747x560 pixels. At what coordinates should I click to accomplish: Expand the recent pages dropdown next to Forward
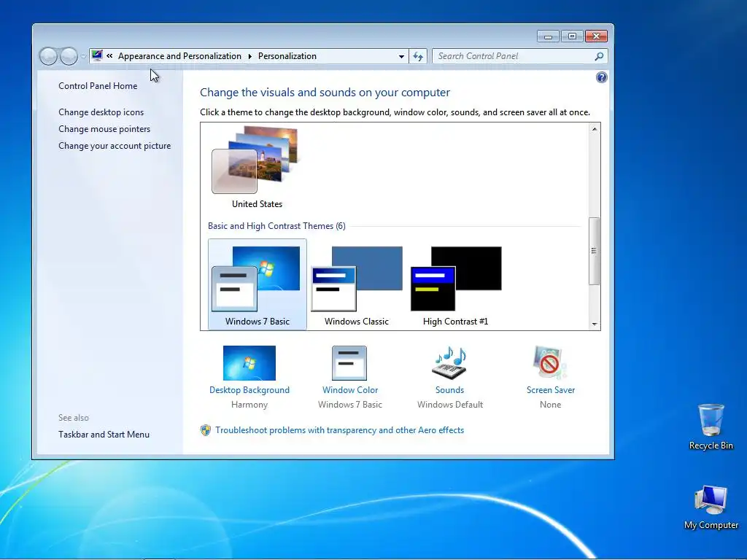coord(84,56)
